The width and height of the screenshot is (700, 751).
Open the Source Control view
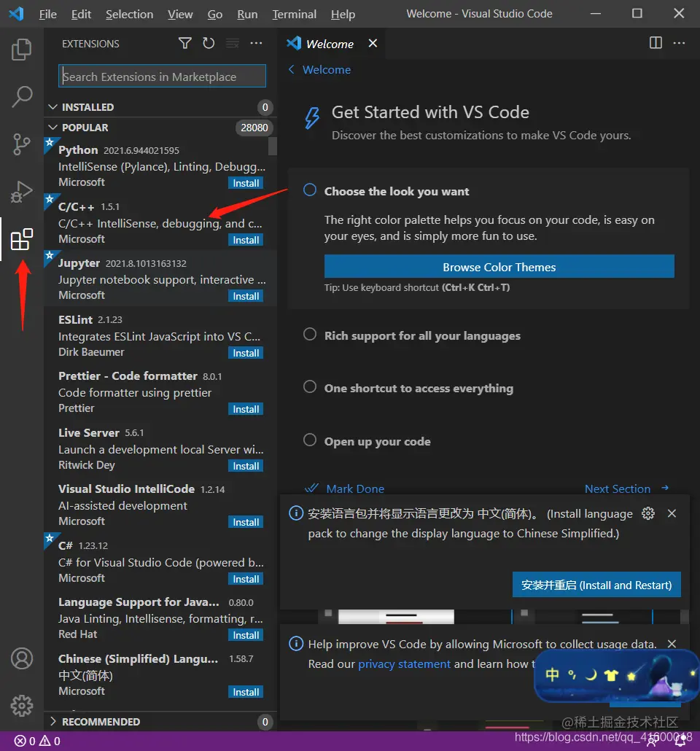[x=22, y=144]
